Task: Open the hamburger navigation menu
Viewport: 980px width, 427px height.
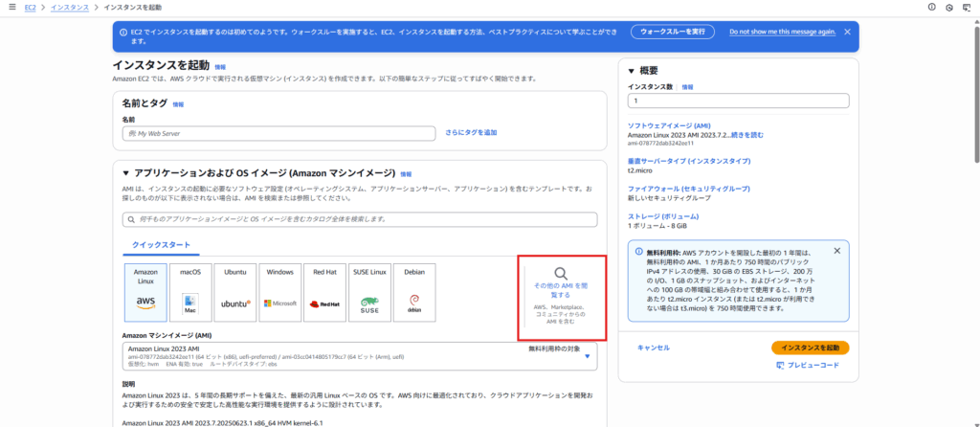Action: coord(11,7)
